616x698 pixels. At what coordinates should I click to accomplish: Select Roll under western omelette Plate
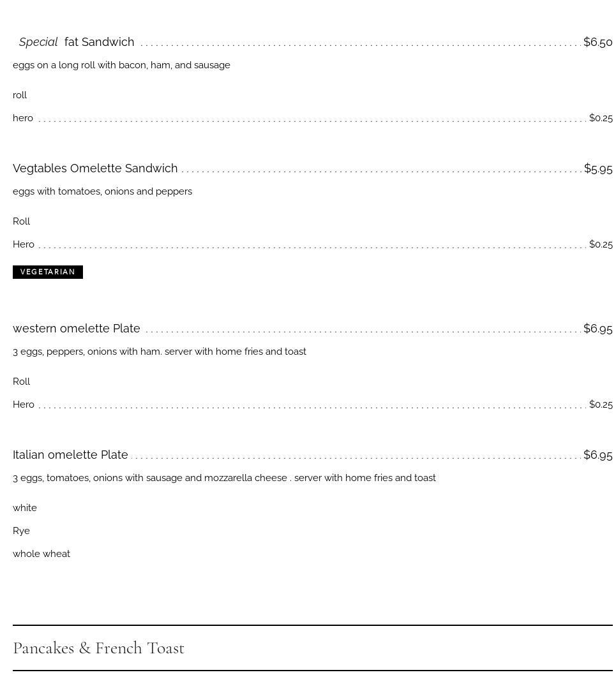point(21,382)
